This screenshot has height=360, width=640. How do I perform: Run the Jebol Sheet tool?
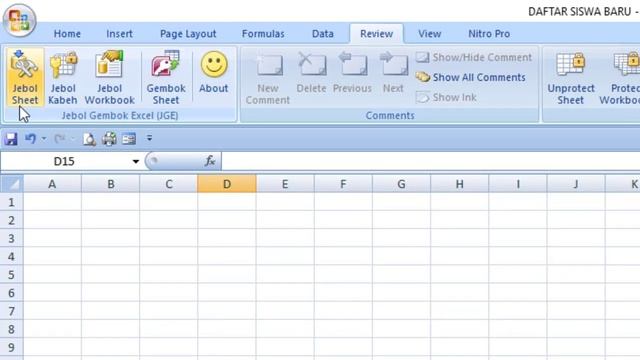coord(25,77)
